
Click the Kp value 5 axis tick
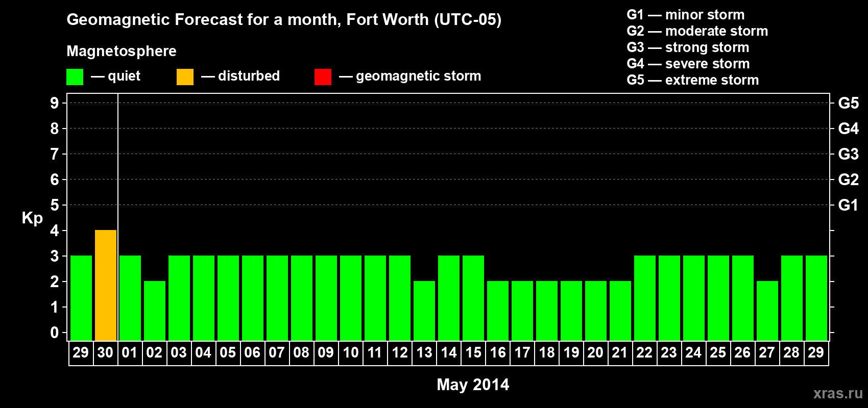[x=55, y=205]
